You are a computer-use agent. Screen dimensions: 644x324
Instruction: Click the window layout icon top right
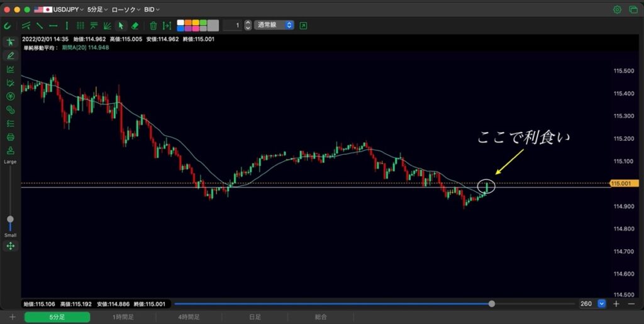tap(633, 9)
